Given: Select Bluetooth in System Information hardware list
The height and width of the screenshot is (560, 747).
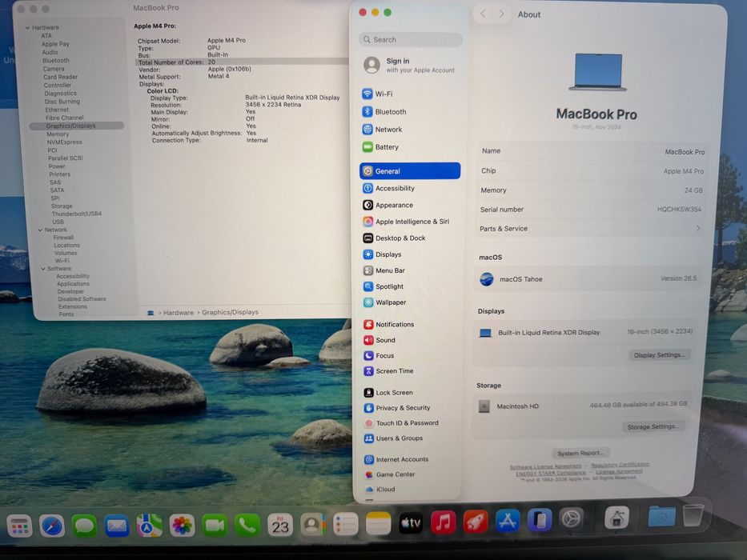Looking at the screenshot, I should (56, 61).
